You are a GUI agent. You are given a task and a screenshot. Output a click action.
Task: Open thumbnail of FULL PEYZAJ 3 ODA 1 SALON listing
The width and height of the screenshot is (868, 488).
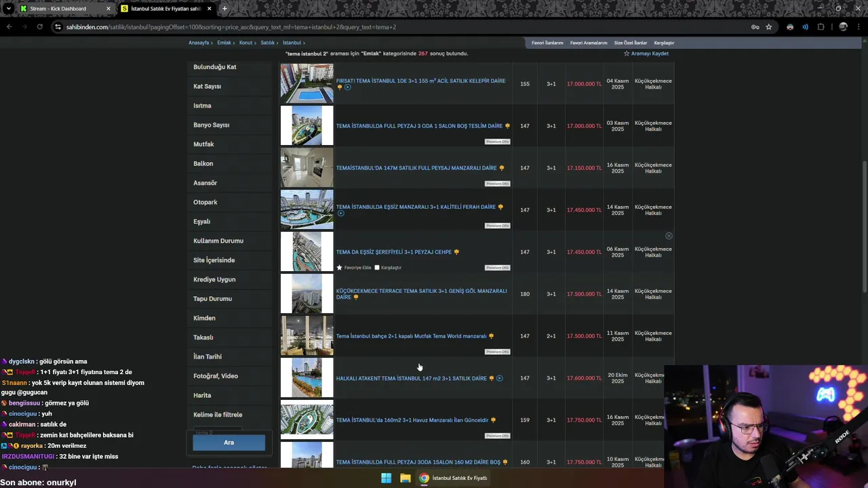coord(307,125)
